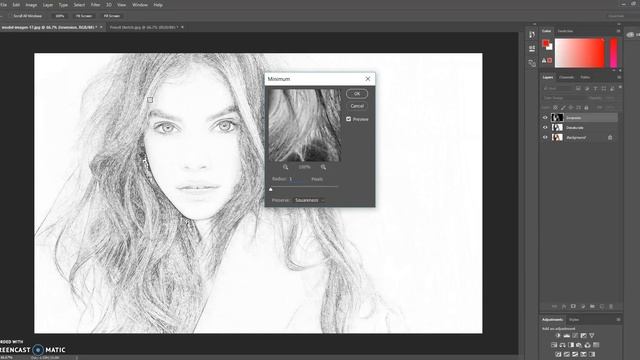Toggle lock image pixels brush icon

point(563,108)
